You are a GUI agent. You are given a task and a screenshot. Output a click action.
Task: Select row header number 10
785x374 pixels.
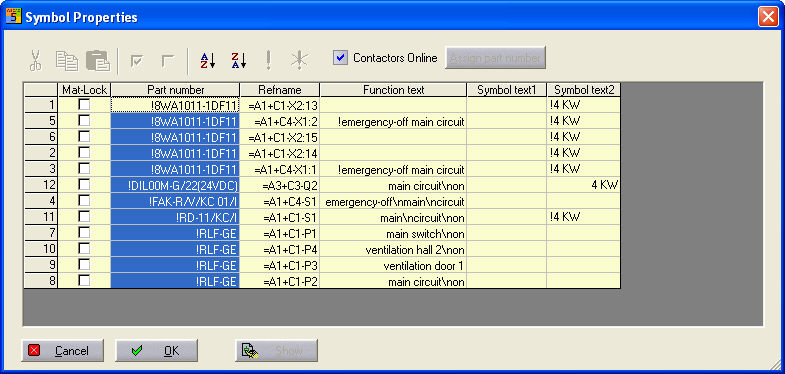(x=41, y=249)
